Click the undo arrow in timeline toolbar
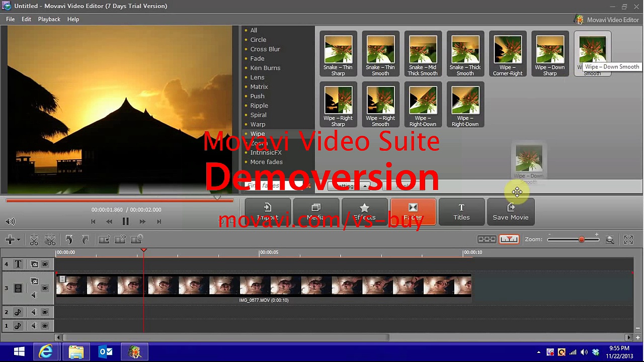Image resolution: width=644 pixels, height=362 pixels. (69, 240)
